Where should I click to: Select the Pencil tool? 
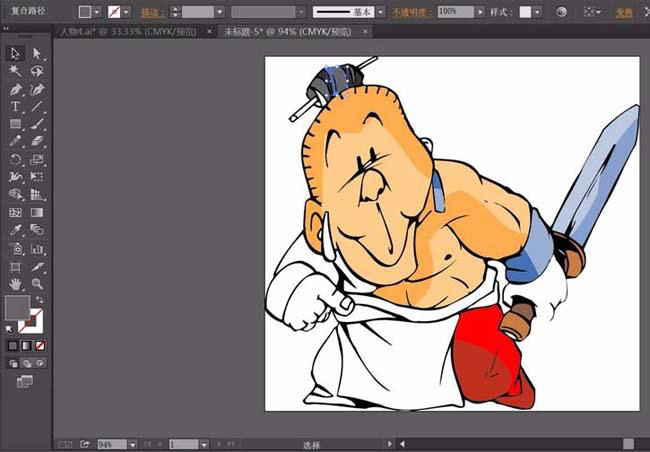[x=15, y=141]
